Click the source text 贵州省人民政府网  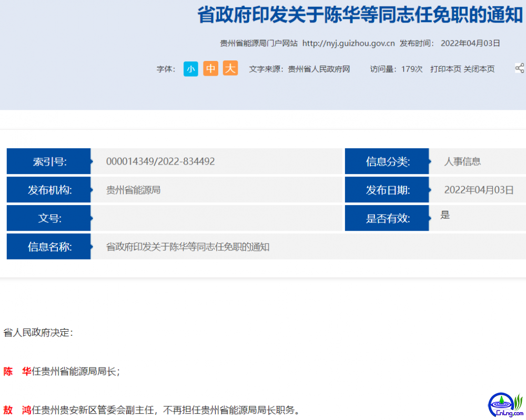319,69
